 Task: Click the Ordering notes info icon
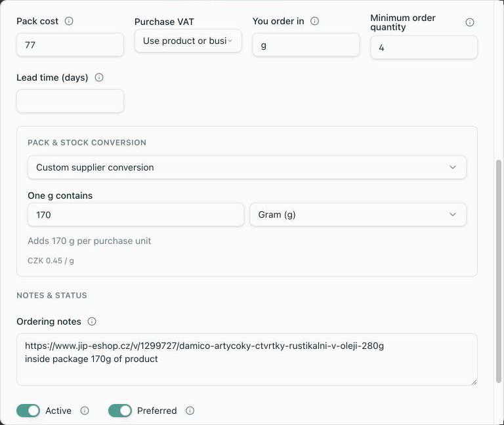[92, 321]
